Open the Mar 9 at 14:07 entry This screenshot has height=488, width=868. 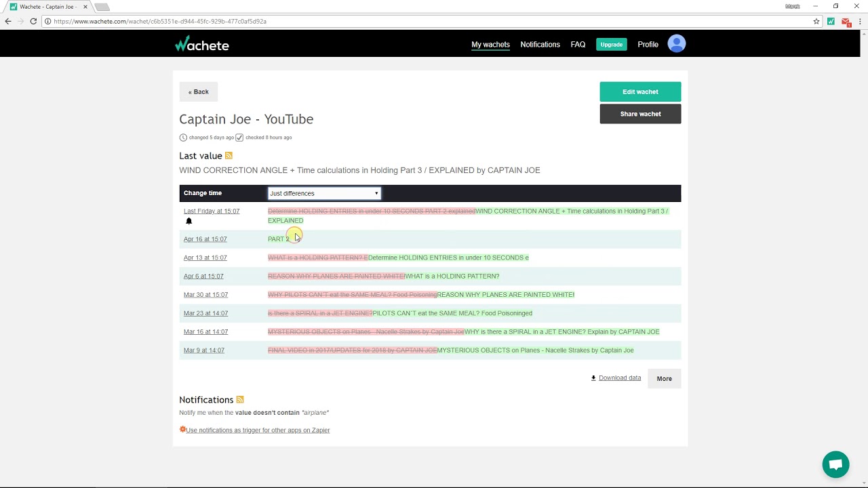pyautogui.click(x=204, y=350)
